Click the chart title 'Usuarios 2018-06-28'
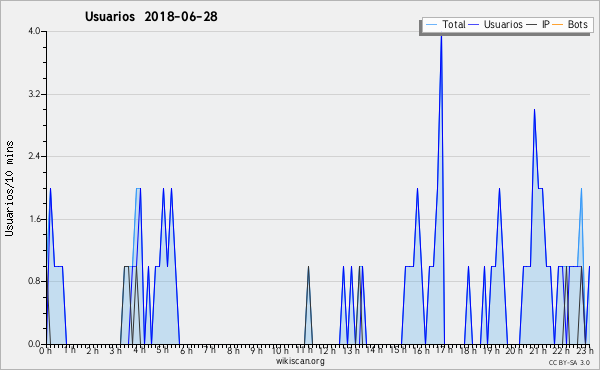The height and width of the screenshot is (370, 600). tap(151, 16)
